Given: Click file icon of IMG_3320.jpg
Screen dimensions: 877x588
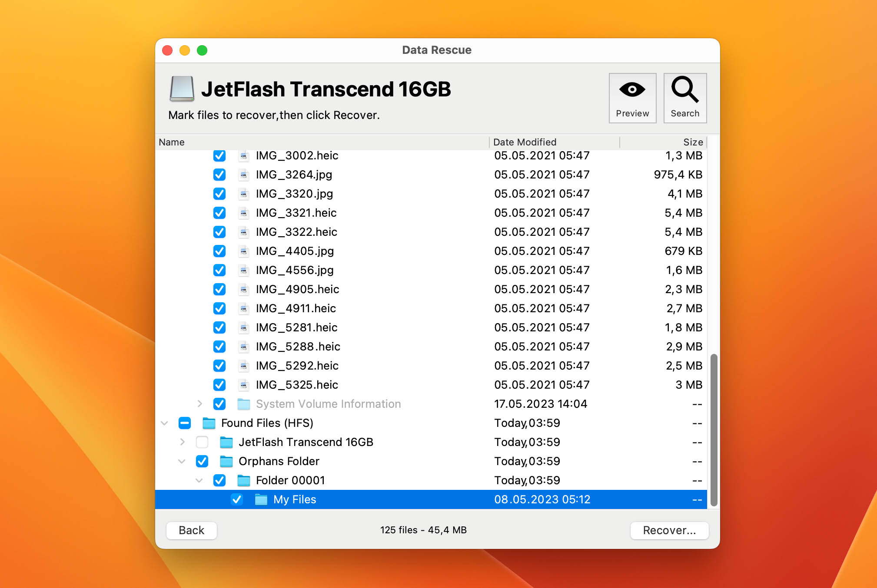Looking at the screenshot, I should click(244, 194).
